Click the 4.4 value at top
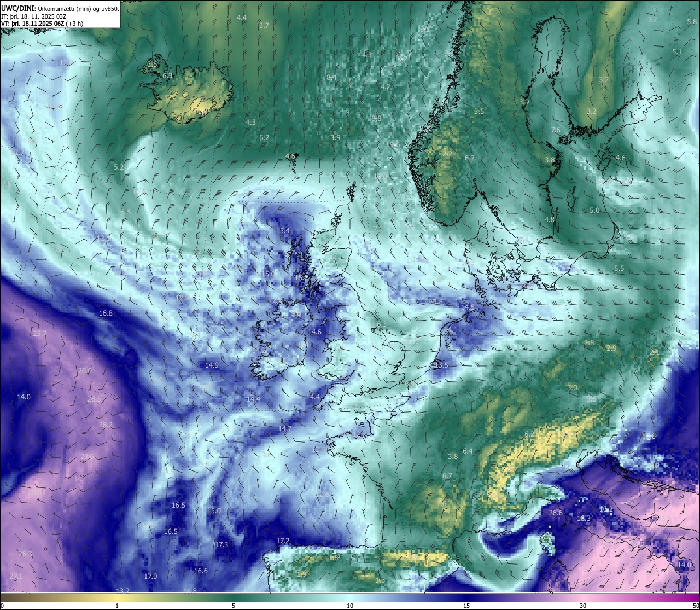This screenshot has height=610, width=700. (241, 18)
